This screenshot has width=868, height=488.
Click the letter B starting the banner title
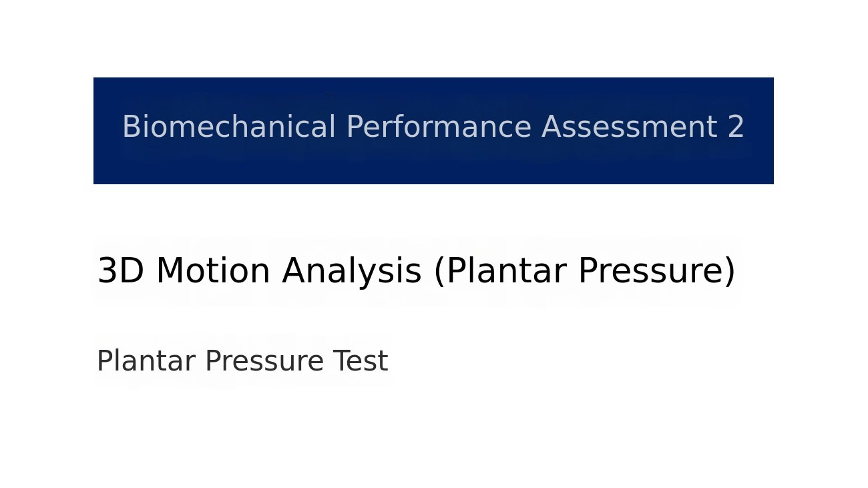point(130,127)
